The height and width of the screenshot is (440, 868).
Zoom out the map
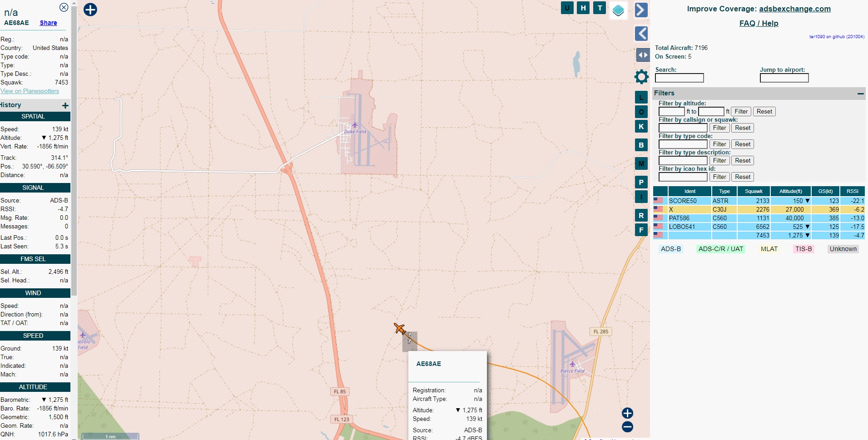point(627,426)
